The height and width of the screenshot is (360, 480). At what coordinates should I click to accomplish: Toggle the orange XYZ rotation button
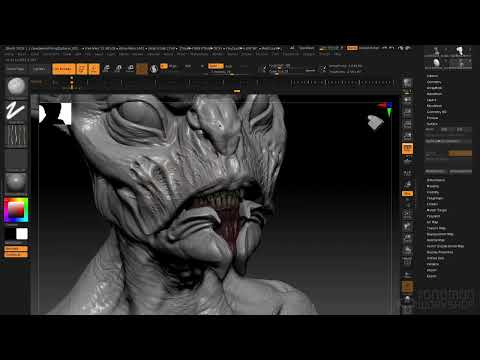click(407, 193)
